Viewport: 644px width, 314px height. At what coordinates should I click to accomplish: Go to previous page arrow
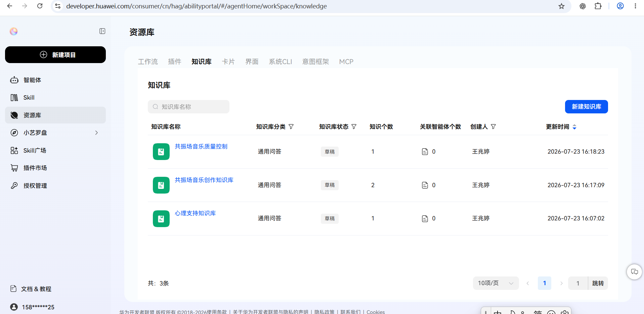528,283
